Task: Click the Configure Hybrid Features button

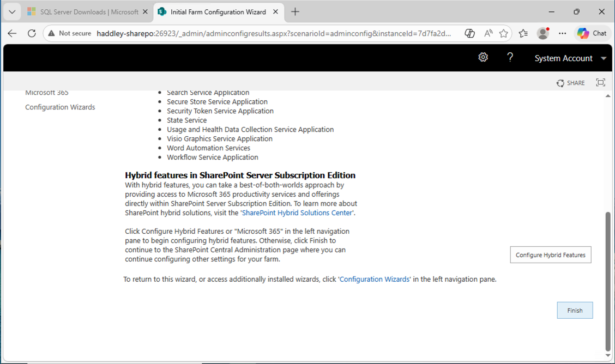Action: [550, 254]
